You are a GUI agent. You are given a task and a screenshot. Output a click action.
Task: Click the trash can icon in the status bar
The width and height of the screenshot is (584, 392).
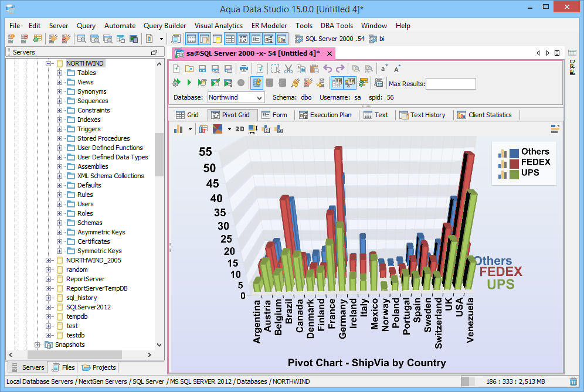pyautogui.click(x=573, y=381)
